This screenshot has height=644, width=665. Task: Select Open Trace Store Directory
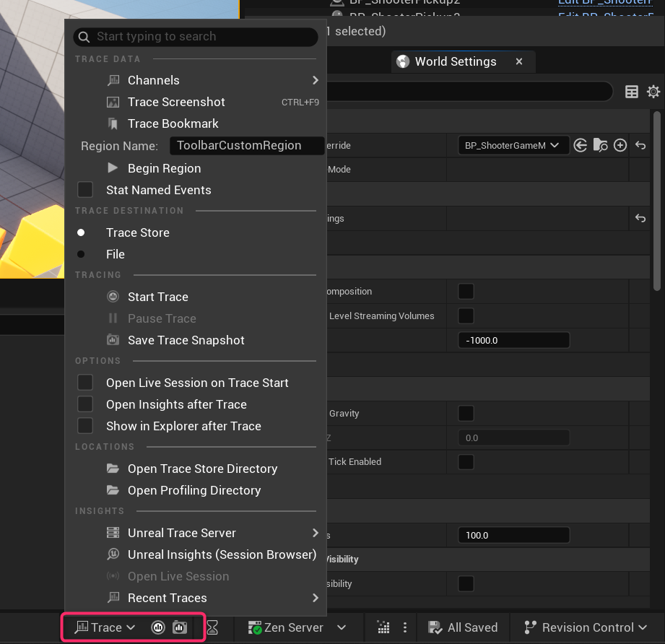(202, 469)
